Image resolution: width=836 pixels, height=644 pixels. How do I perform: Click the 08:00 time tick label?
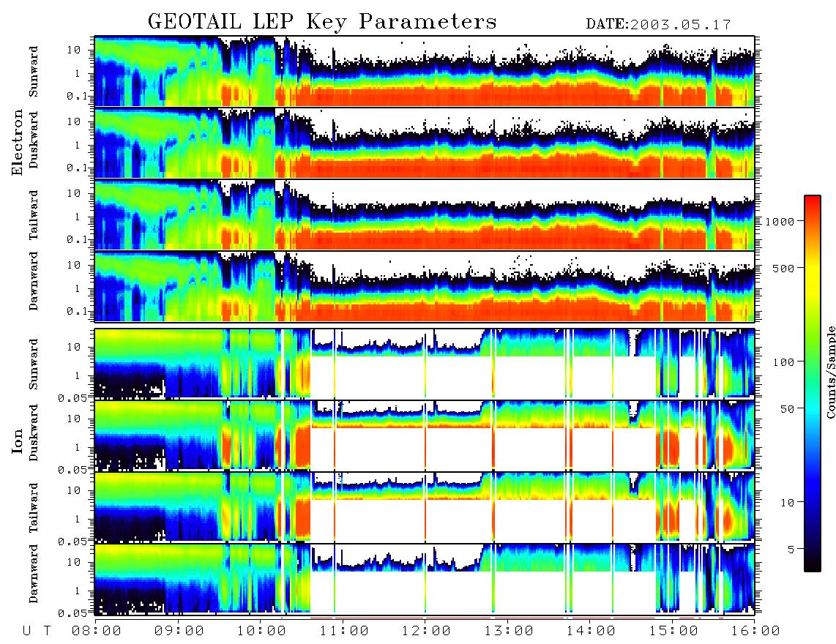97,632
